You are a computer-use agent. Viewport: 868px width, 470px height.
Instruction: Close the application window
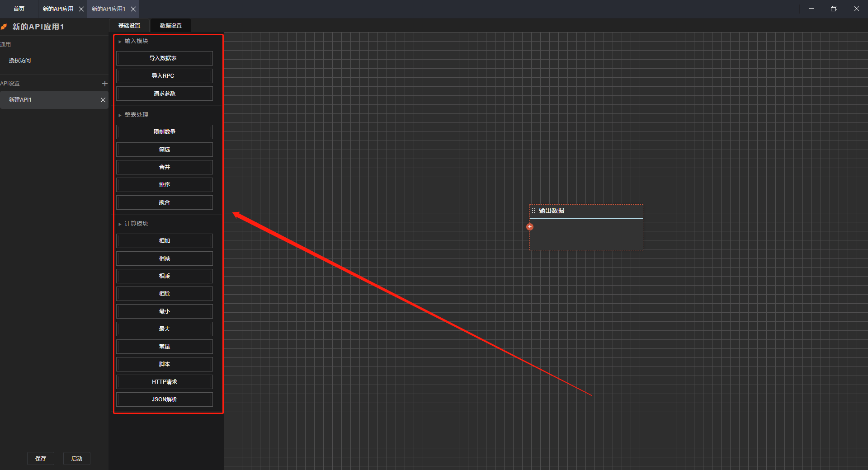tap(857, 9)
